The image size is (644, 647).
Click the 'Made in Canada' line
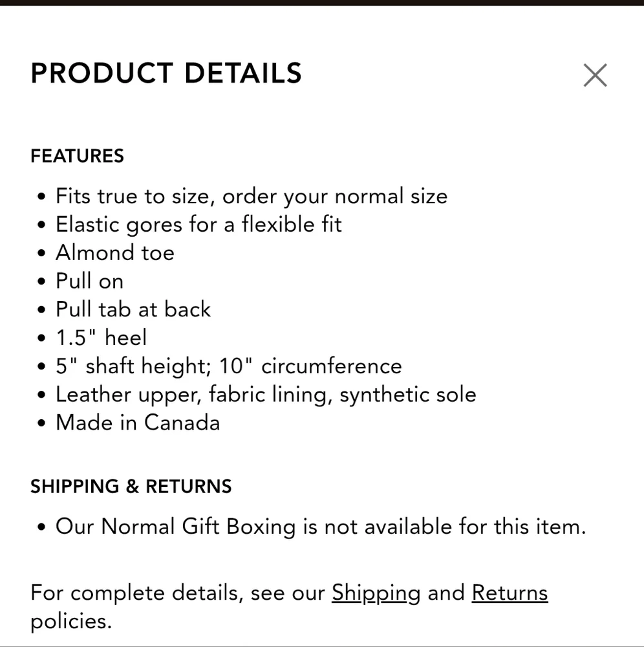(138, 423)
